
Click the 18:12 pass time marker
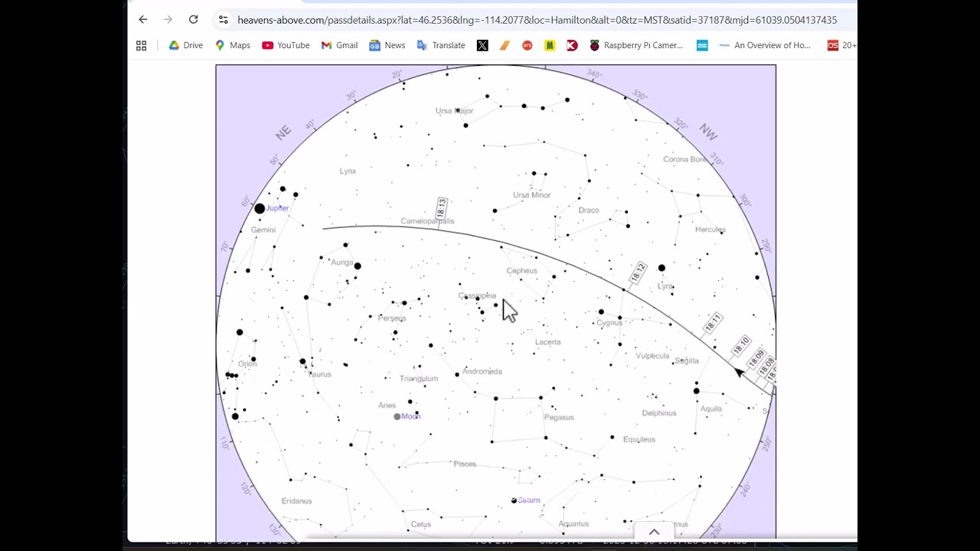pyautogui.click(x=638, y=272)
